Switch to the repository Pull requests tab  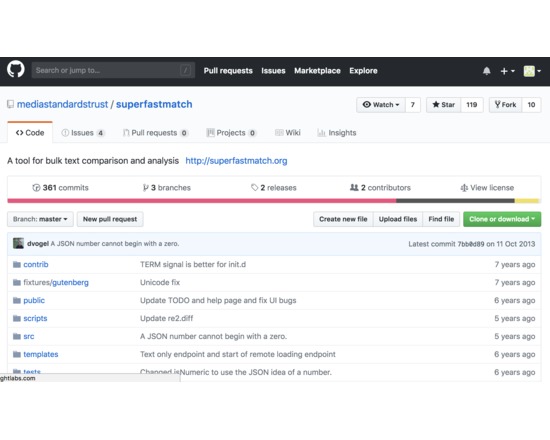tap(155, 133)
